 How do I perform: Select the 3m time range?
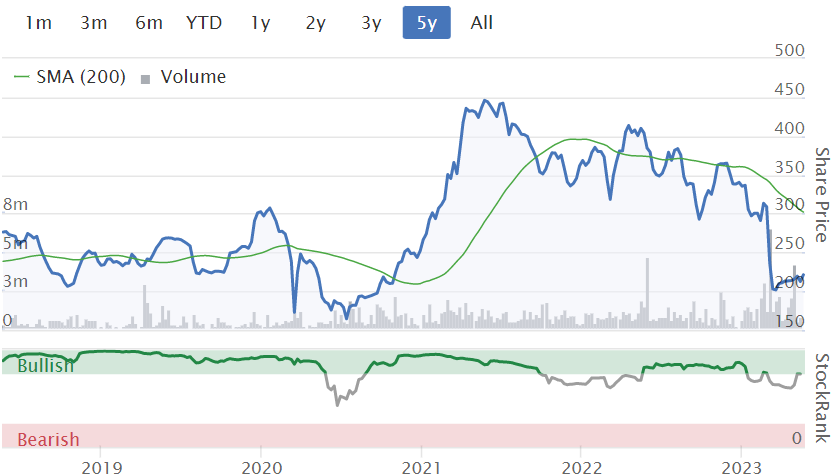click(x=94, y=22)
